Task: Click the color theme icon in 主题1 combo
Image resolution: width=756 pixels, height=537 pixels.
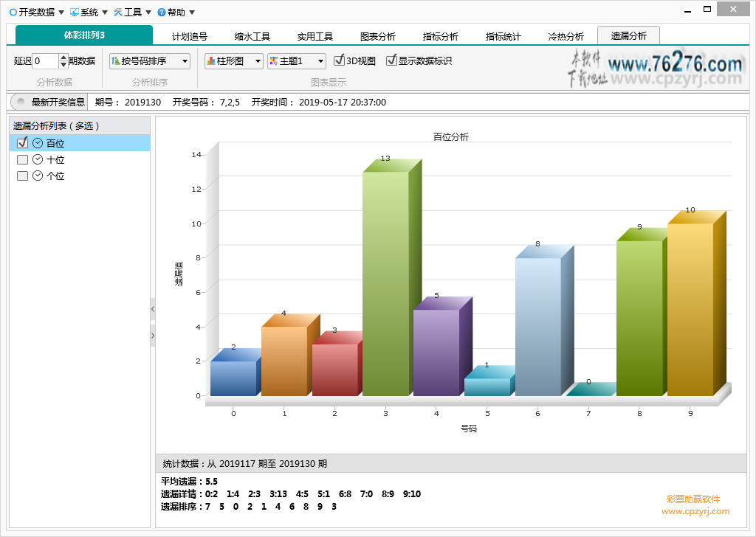Action: coord(274,61)
